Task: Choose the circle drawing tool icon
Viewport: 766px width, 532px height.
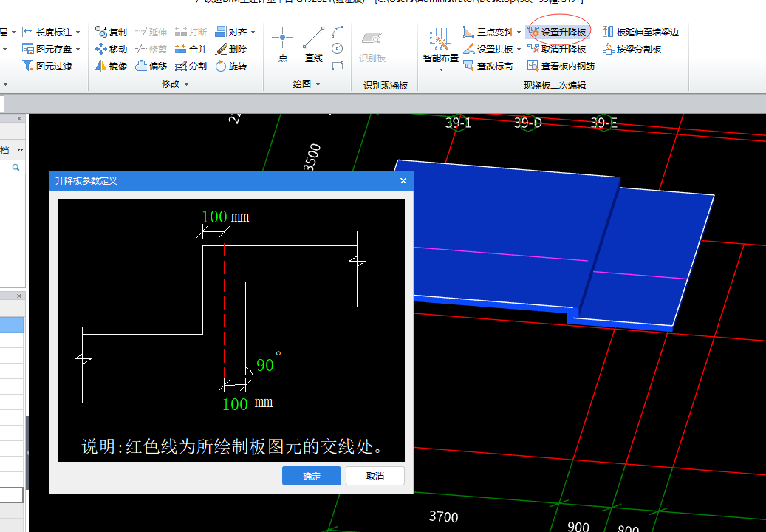Action: 338,48
